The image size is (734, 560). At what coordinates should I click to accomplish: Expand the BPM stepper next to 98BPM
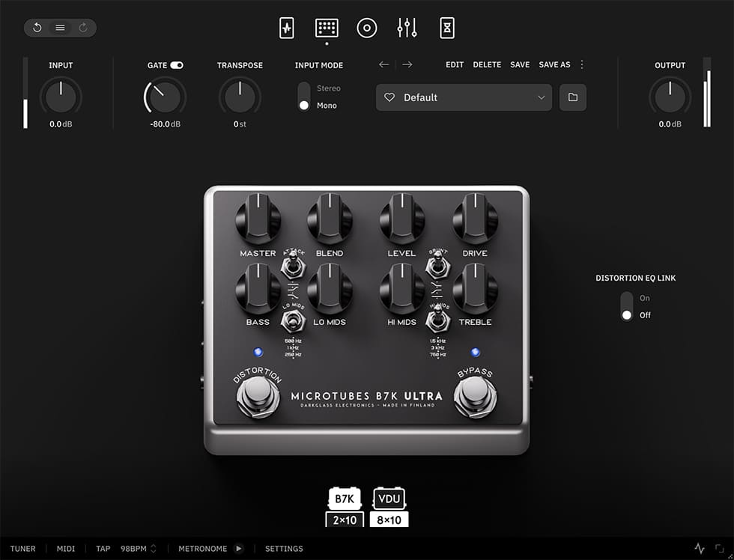[155, 548]
